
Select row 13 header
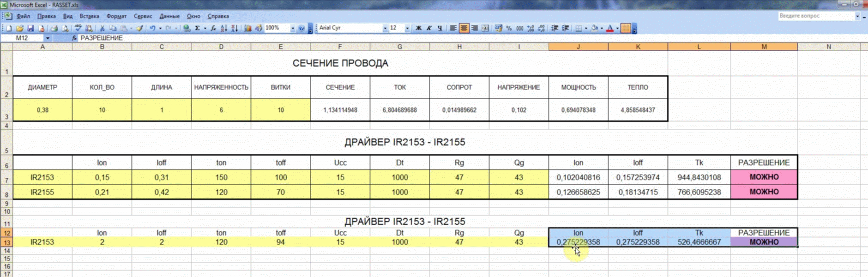6,242
